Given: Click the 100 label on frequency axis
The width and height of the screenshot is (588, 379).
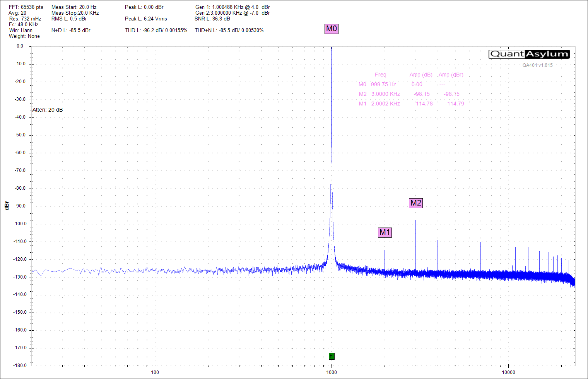Looking at the screenshot, I should (155, 372).
